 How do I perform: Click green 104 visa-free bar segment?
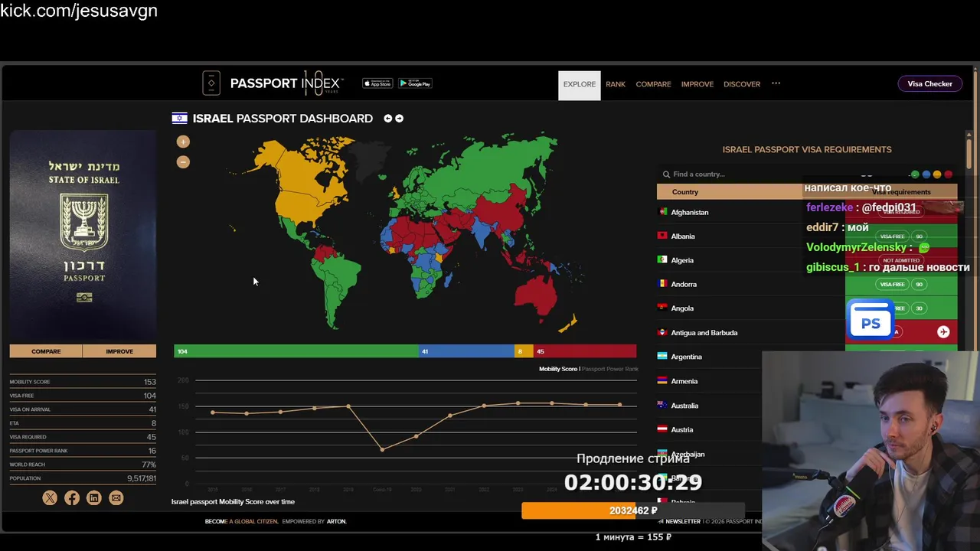point(296,351)
